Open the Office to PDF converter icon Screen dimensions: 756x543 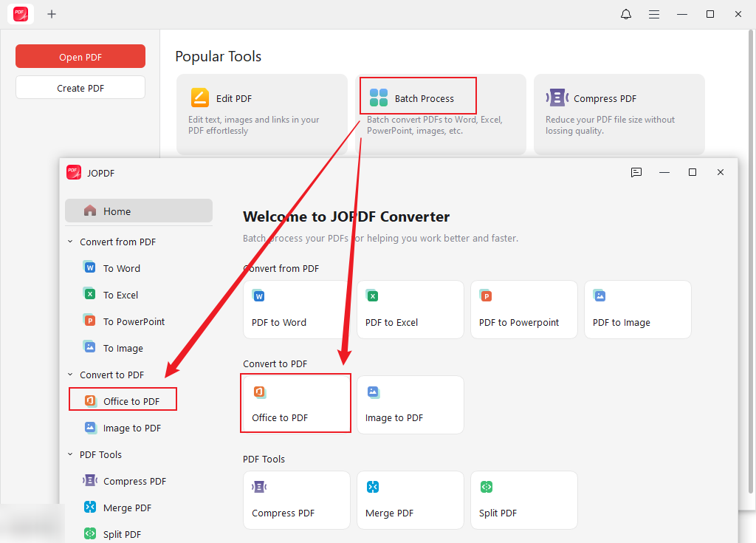coord(259,391)
